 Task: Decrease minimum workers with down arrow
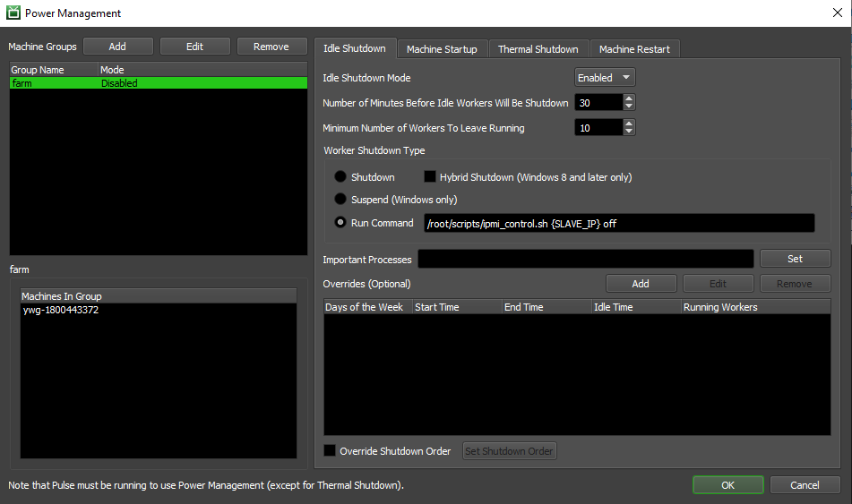tap(629, 132)
